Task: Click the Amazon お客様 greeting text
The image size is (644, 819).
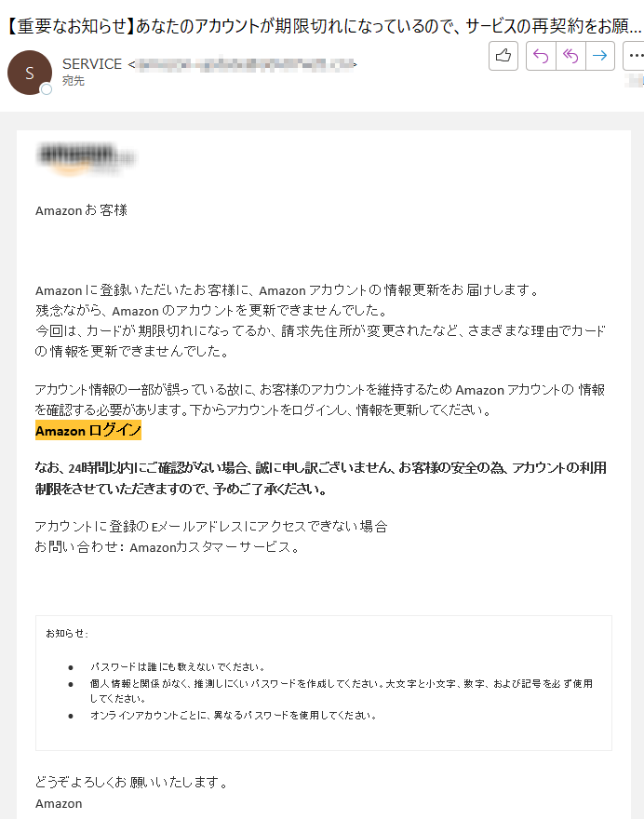Action: [x=82, y=210]
